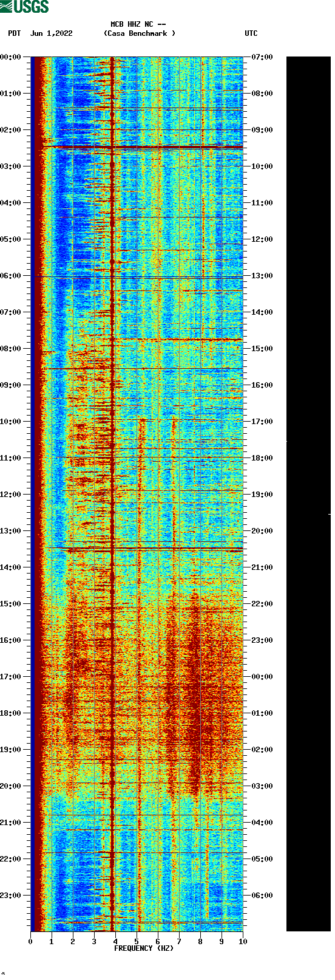
Task: Select the UTC axis label '18:00'
Action: click(262, 458)
